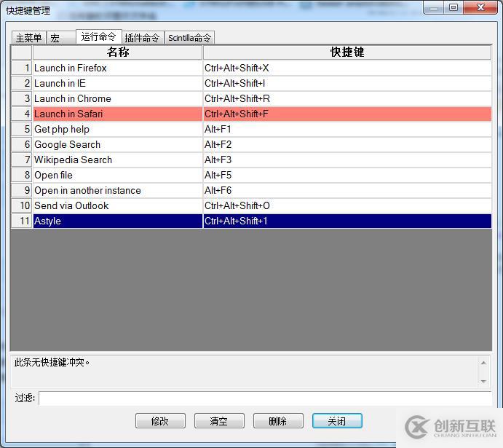Click the Ctrl+Alt+Shift+X shortcut cell
503x448 pixels.
[x=347, y=68]
